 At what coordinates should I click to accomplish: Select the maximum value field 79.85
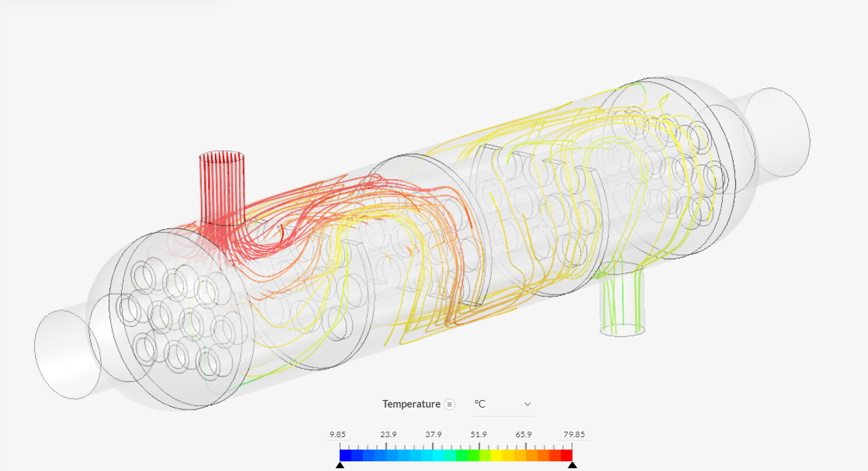pyautogui.click(x=573, y=434)
